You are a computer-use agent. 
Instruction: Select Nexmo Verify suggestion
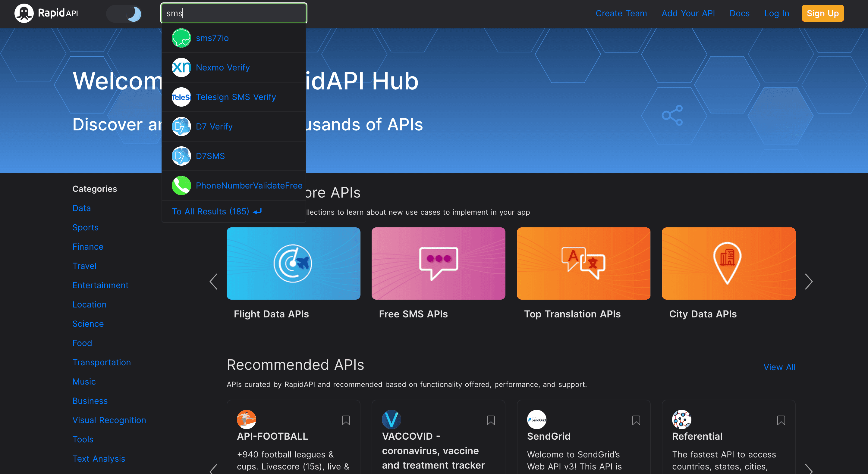pyautogui.click(x=234, y=67)
